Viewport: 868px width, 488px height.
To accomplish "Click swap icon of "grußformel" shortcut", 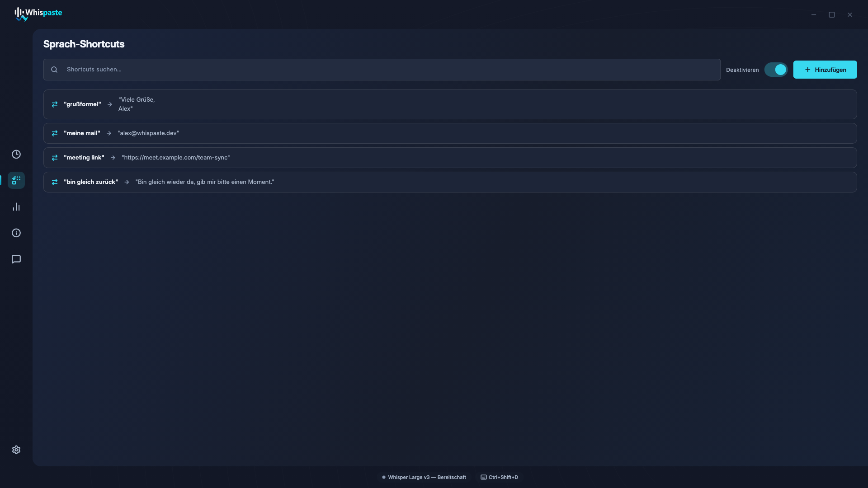I will 55,104.
